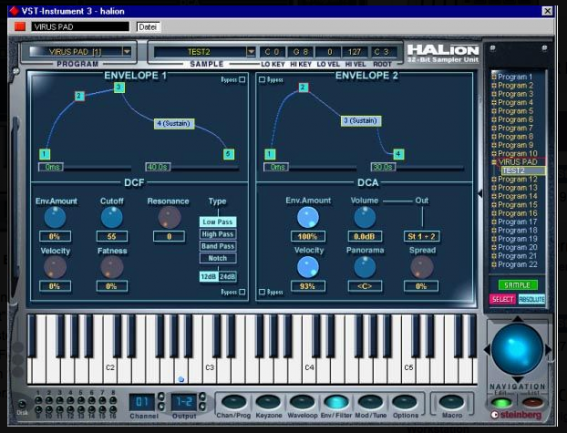Click the Spread knob
Viewport: 567px width, 433px height.
[422, 267]
